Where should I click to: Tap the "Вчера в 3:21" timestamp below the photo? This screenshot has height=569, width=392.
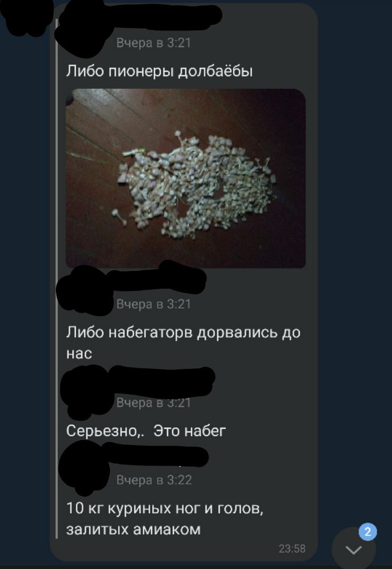pos(153,304)
